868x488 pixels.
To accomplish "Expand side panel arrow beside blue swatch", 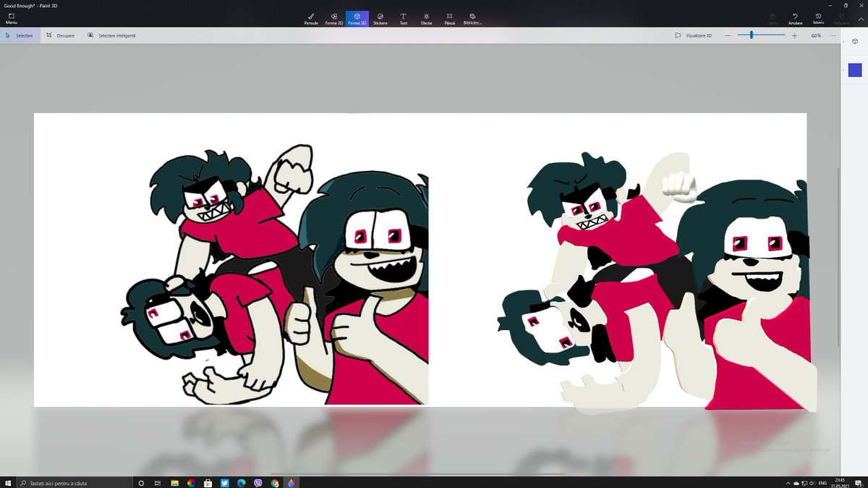I will 843,70.
